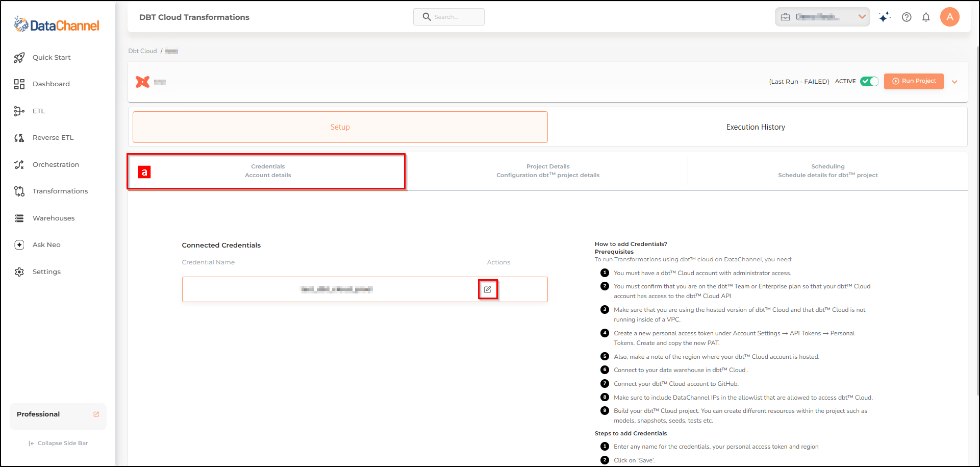The height and width of the screenshot is (467, 980).
Task: Switch to the Setup tab
Action: pos(340,127)
